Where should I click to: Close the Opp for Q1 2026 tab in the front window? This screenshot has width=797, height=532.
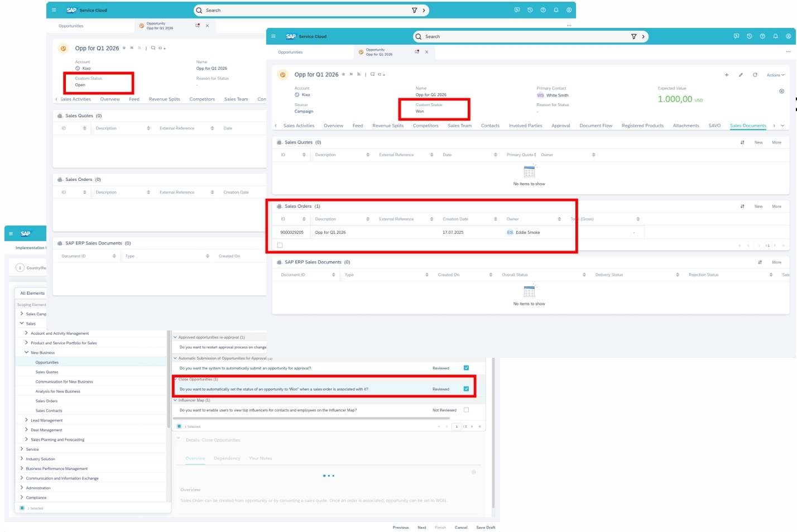[x=427, y=52]
